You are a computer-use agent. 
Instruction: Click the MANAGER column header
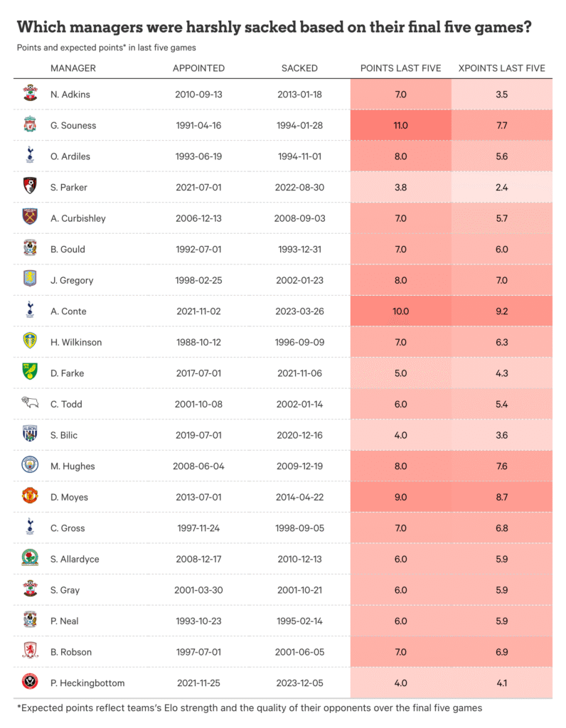[x=73, y=68]
